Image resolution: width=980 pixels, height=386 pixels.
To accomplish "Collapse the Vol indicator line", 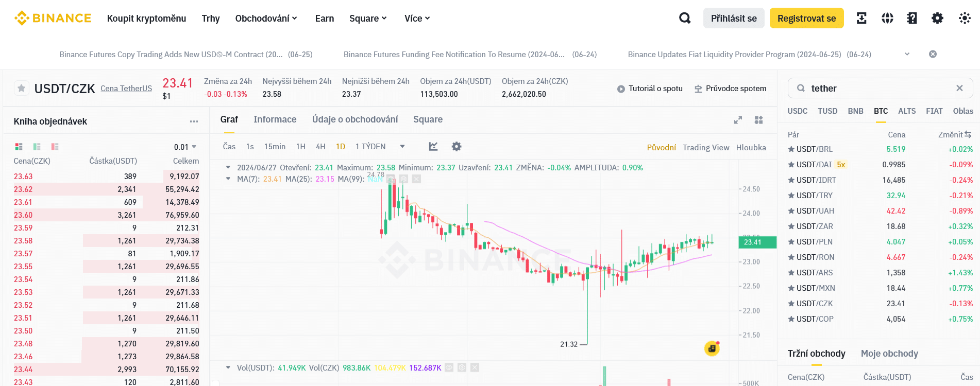I will pyautogui.click(x=228, y=367).
